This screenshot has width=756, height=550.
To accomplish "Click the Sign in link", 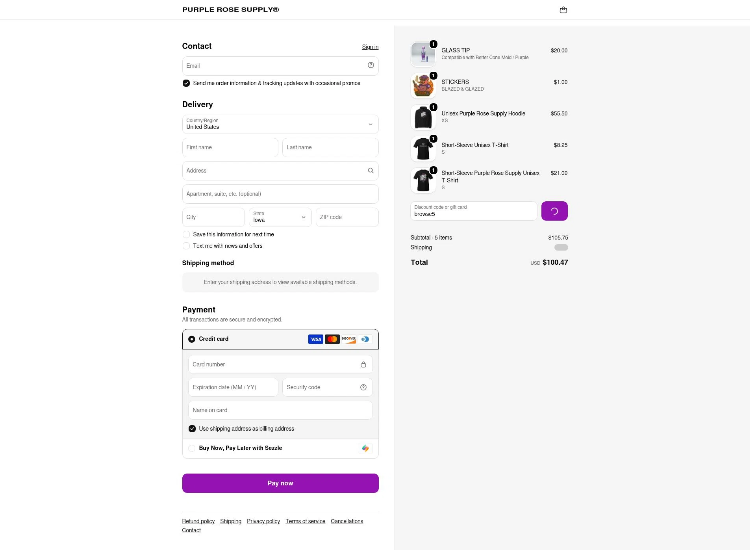I will (x=370, y=47).
